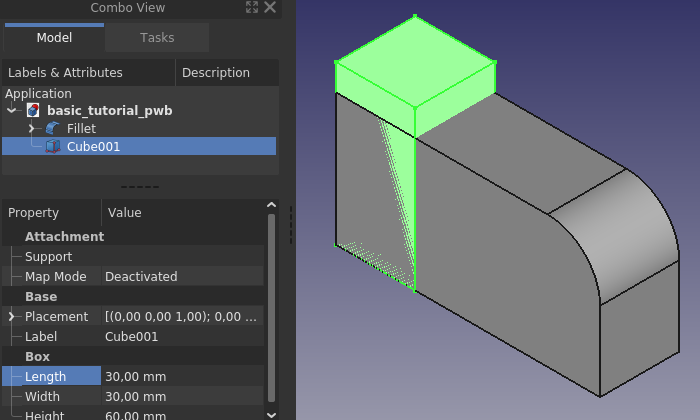700x420 pixels.
Task: Edit the Width value 30,00 mm
Action: 182,396
